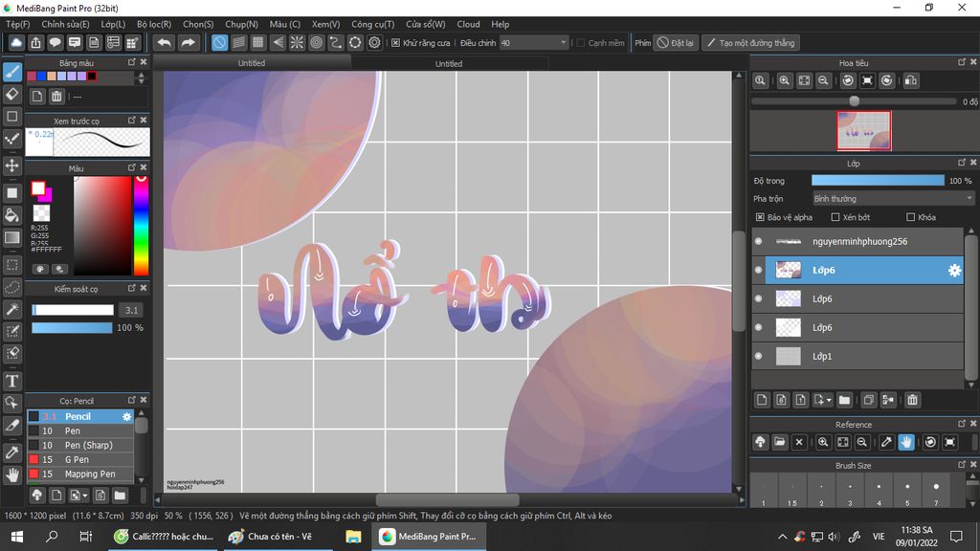Image resolution: width=980 pixels, height=551 pixels.
Task: Click the Đặt lại button
Action: point(676,42)
